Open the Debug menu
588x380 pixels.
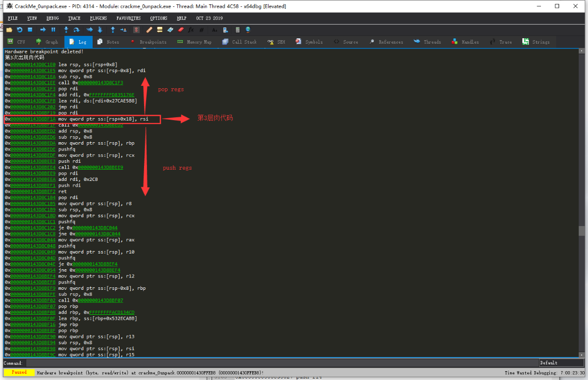click(x=52, y=18)
